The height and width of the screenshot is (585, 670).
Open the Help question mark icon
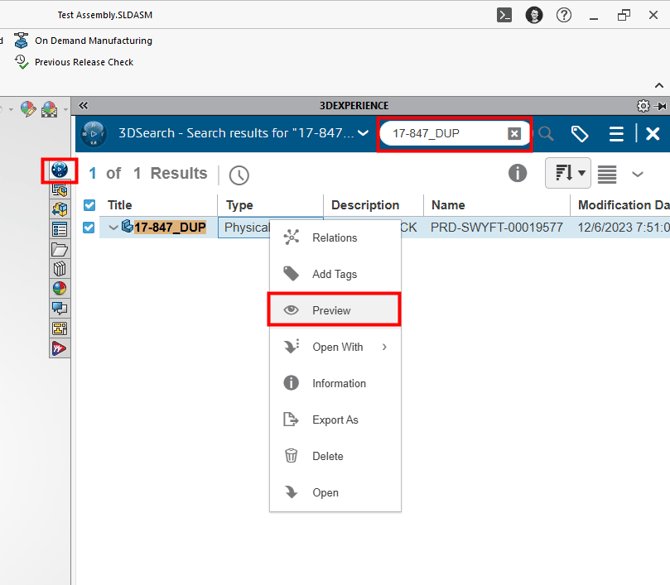click(564, 15)
